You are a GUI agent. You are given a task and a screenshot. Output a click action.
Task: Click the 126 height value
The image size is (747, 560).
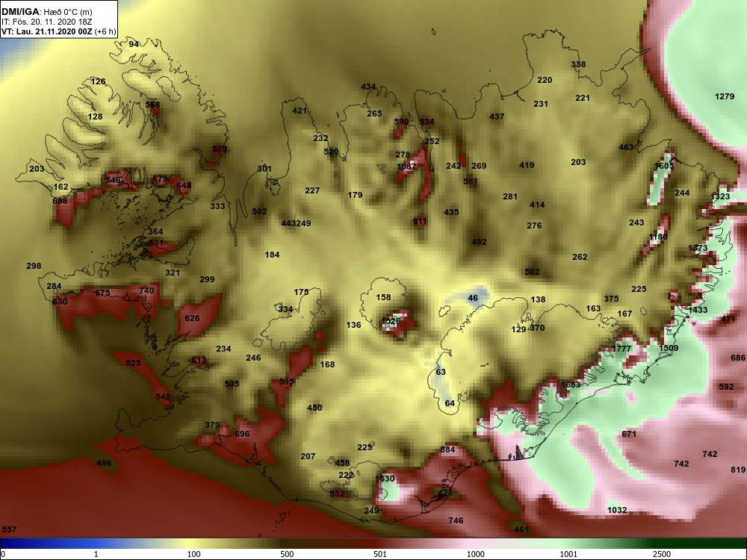coord(98,81)
